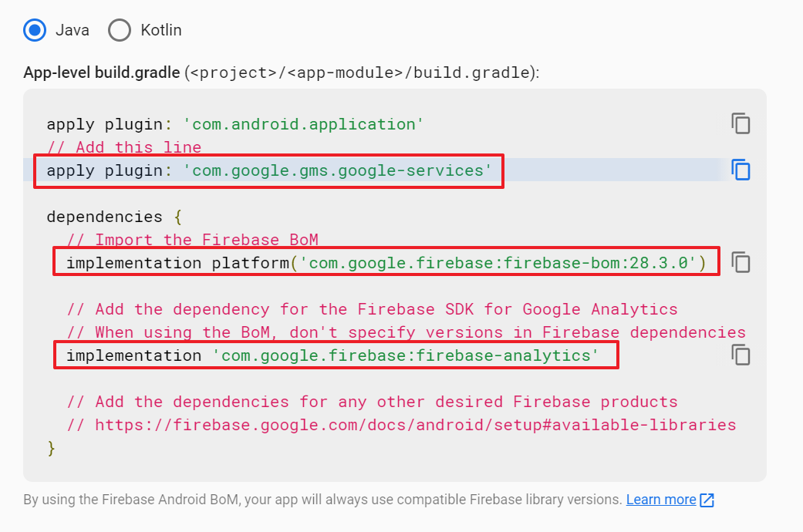
Task: Click the 'other desired Firebase products' comment
Action: [x=373, y=402]
